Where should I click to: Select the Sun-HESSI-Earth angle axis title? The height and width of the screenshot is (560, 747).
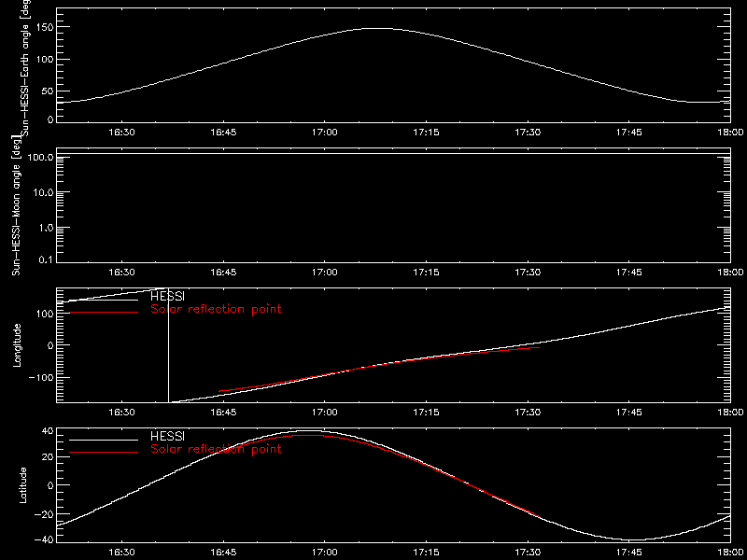click(x=27, y=68)
